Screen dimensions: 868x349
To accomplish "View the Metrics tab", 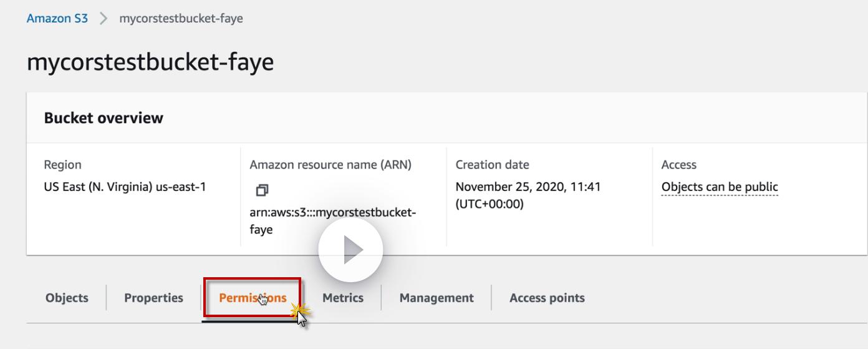I will (x=342, y=298).
